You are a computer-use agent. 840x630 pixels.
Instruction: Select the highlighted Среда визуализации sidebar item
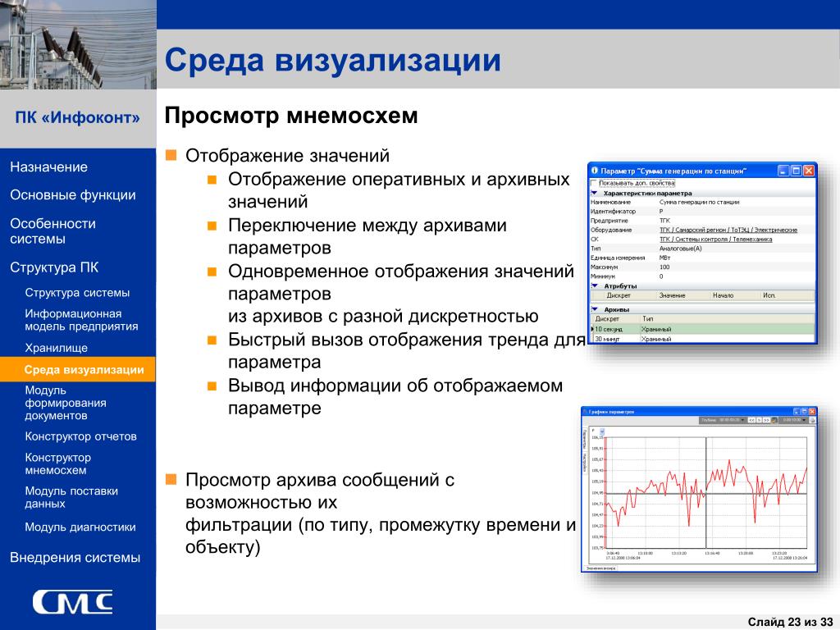[x=78, y=370]
